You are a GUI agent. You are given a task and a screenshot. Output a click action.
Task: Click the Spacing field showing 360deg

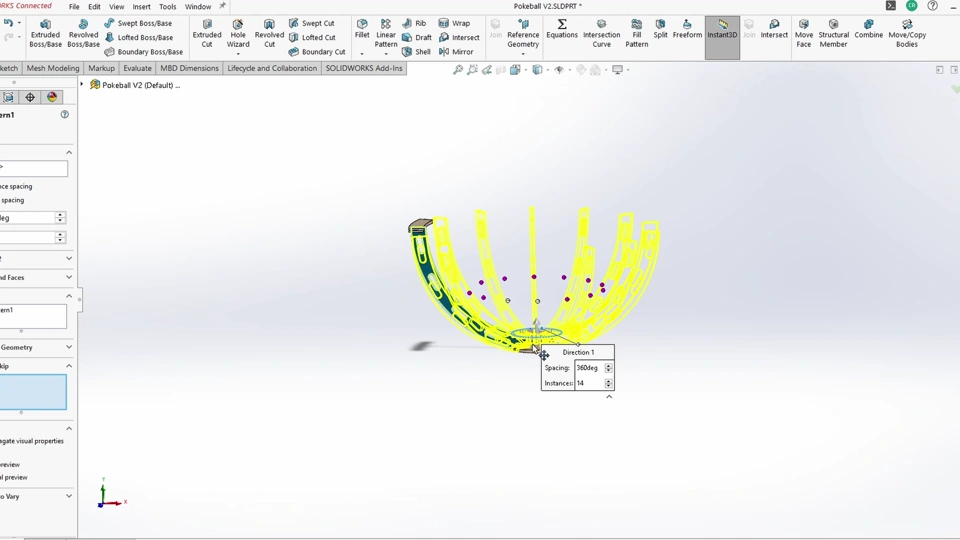pos(589,368)
